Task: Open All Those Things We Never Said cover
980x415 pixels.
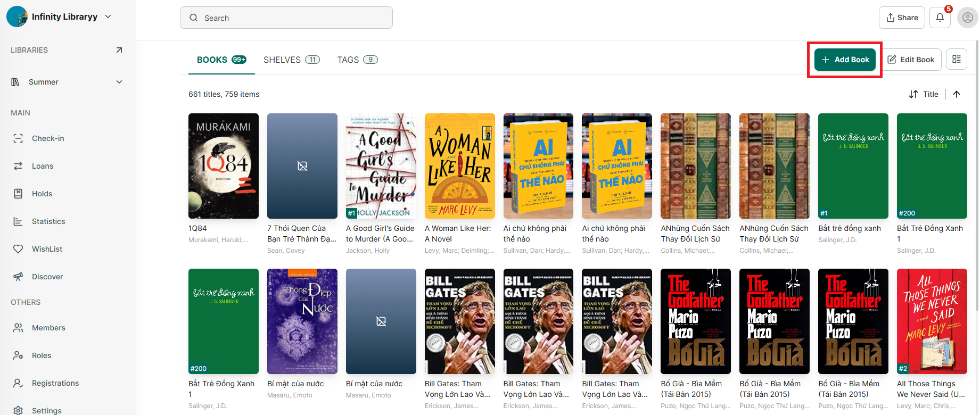Action: click(932, 321)
